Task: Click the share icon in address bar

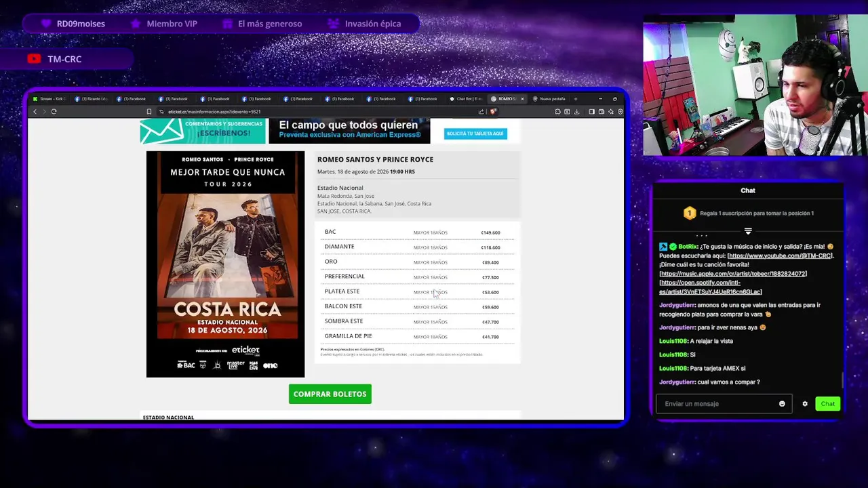Action: (x=481, y=112)
